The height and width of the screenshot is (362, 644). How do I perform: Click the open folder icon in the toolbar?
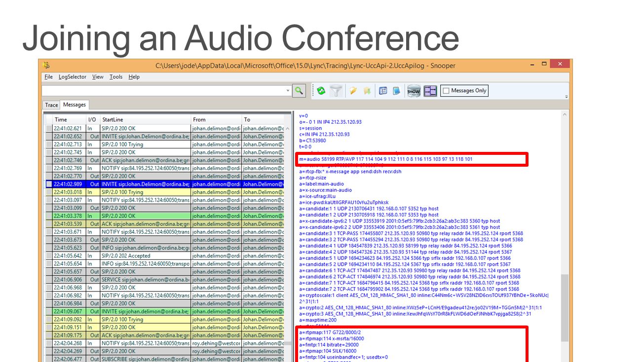pos(353,91)
